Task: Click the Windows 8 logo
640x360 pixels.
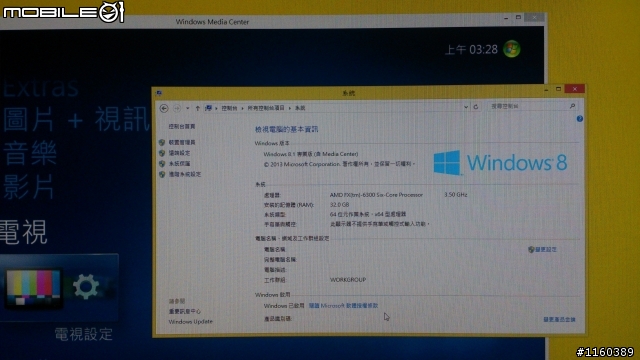Action: coord(500,162)
